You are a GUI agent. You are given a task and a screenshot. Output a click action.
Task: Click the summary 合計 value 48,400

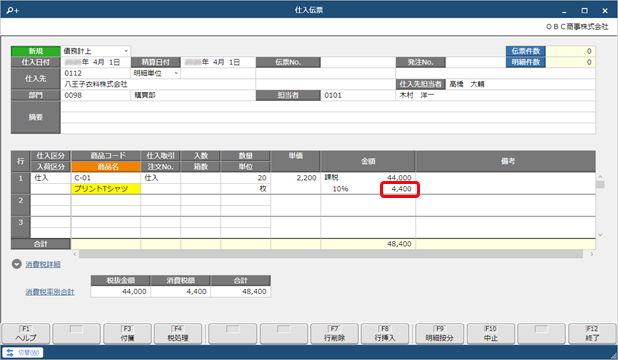pos(240,292)
